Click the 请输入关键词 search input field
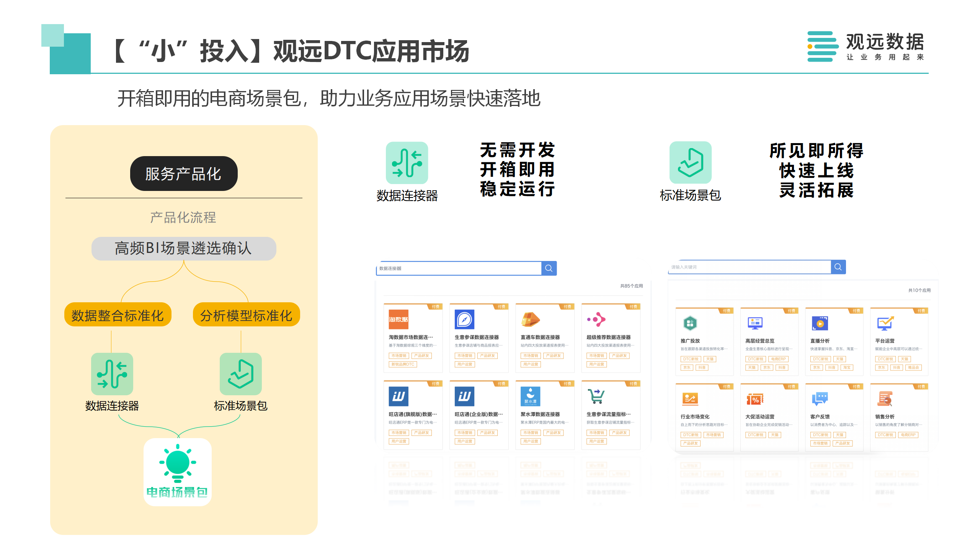Image resolution: width=980 pixels, height=551 pixels. [x=750, y=267]
